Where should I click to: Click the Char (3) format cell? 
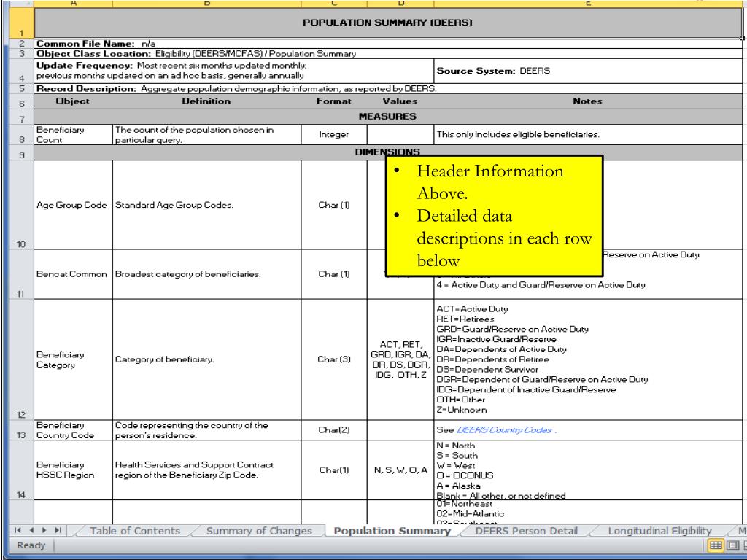click(x=334, y=359)
